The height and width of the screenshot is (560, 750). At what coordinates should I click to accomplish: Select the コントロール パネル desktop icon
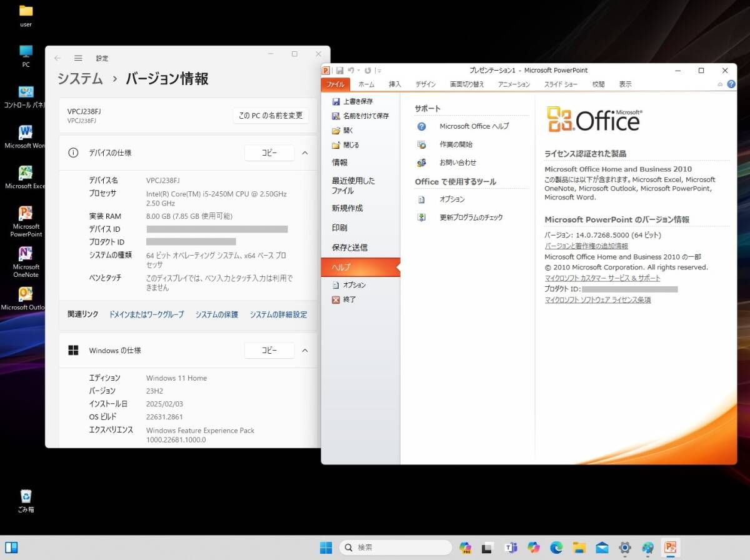tap(26, 97)
